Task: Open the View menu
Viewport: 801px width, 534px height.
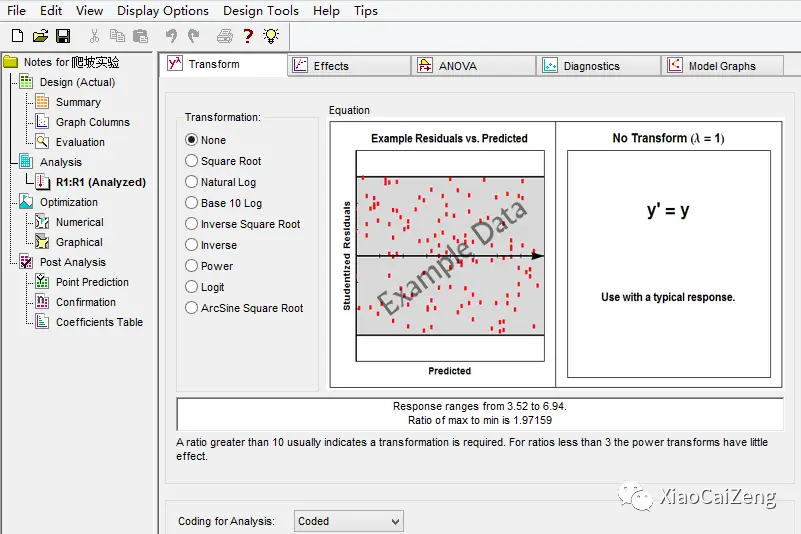Action: (x=89, y=10)
